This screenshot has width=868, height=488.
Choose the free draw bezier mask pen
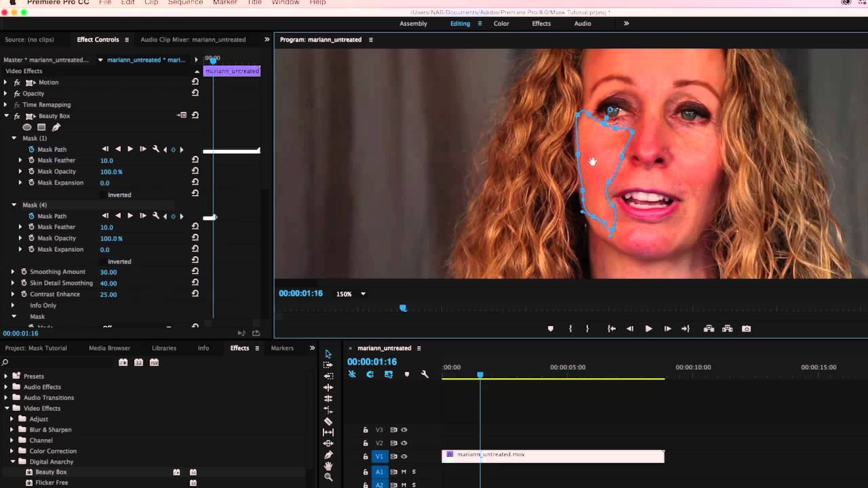(56, 127)
